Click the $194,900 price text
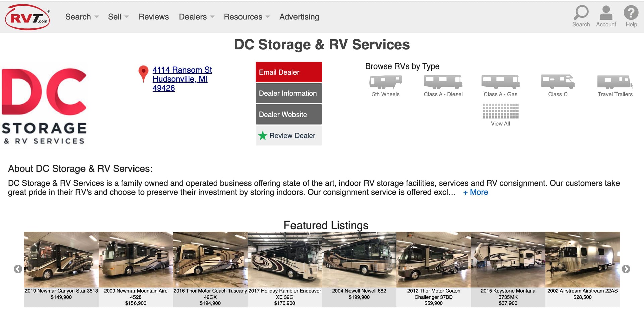Image resolution: width=644 pixels, height=317 pixels. pos(210,303)
